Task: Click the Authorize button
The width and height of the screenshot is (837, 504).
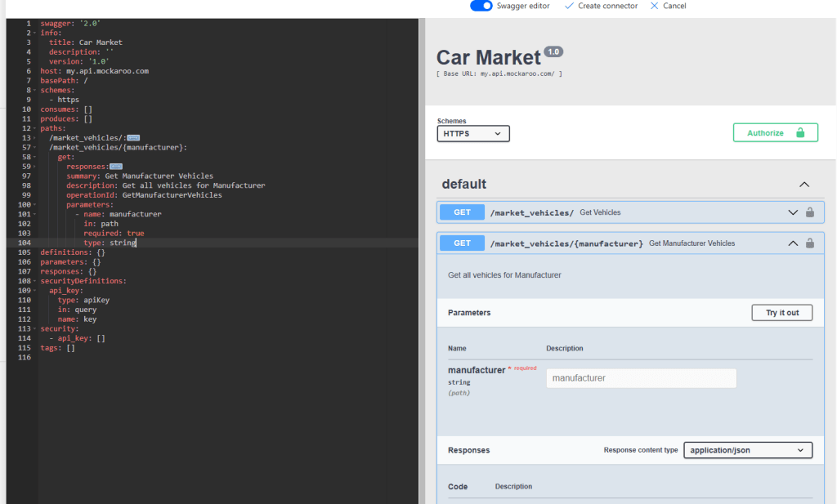Action: 775,132
